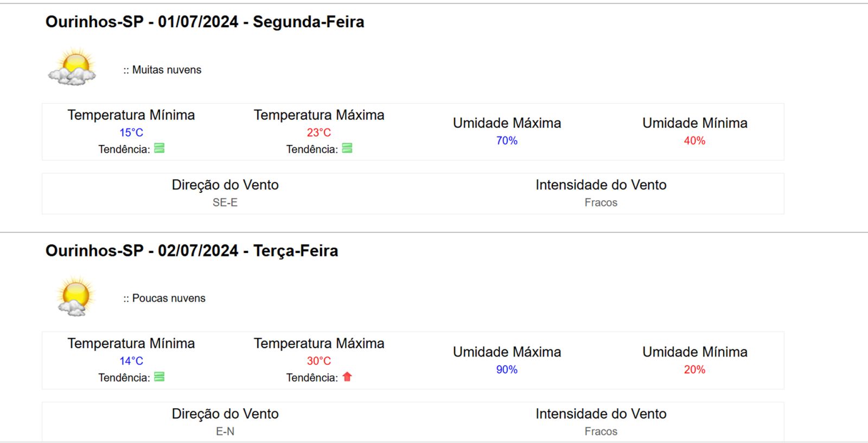
Task: Click the 15°C minimum temperature value
Action: pyautogui.click(x=131, y=132)
